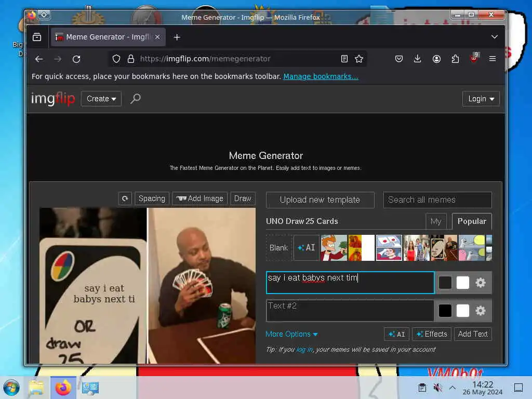Image resolution: width=532 pixels, height=399 pixels.
Task: Select the Meme Generator browser tab
Action: pos(107,37)
